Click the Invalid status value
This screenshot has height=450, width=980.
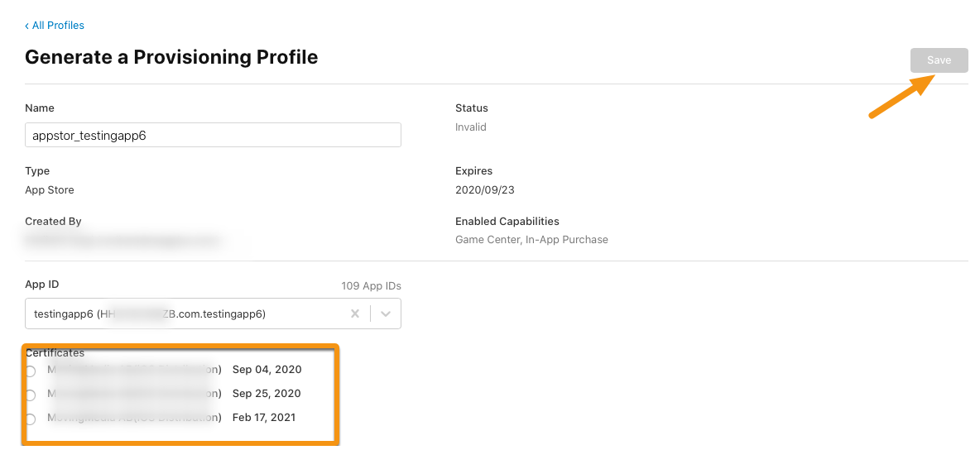471,127
